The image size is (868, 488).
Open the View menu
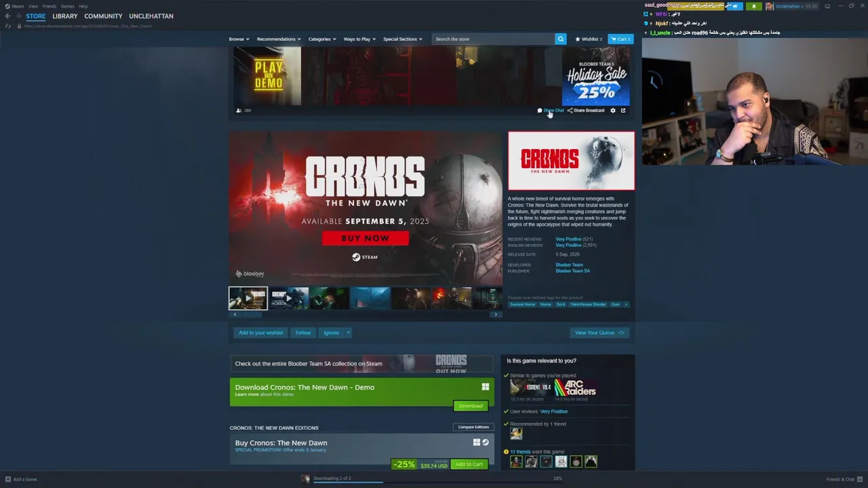33,6
